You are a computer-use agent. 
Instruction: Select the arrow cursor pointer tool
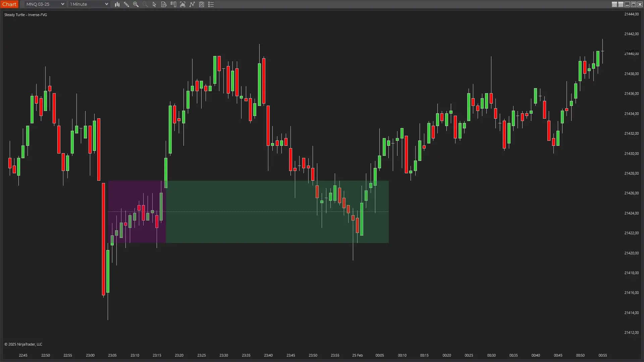tap(155, 4)
